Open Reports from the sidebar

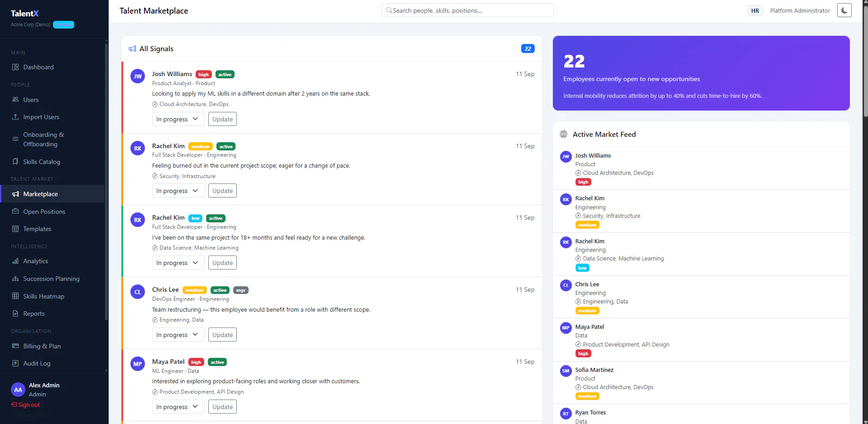(x=52, y=313)
